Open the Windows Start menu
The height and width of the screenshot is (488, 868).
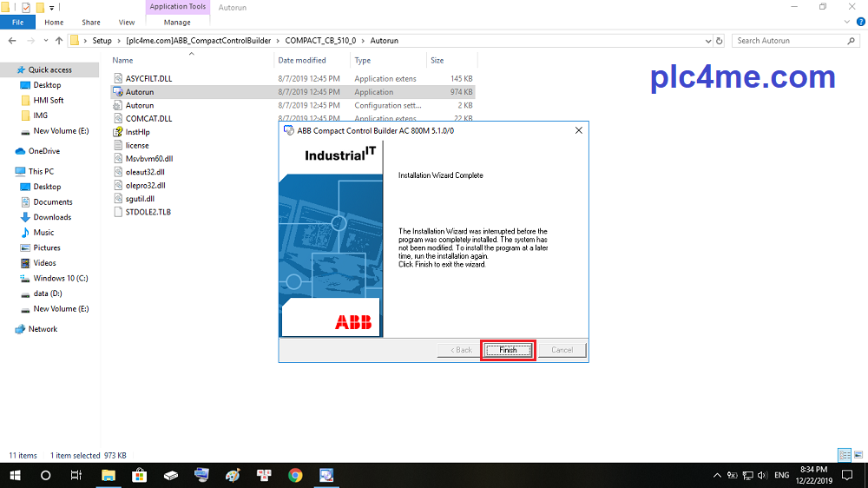click(x=15, y=475)
